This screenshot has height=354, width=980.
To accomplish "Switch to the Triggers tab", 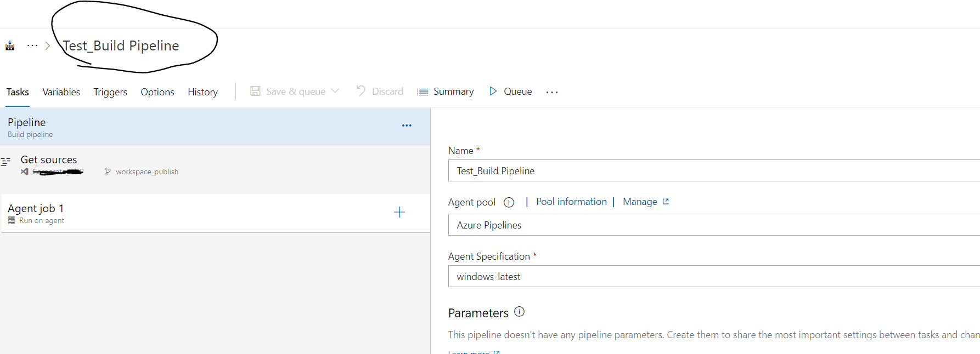I will coord(110,92).
